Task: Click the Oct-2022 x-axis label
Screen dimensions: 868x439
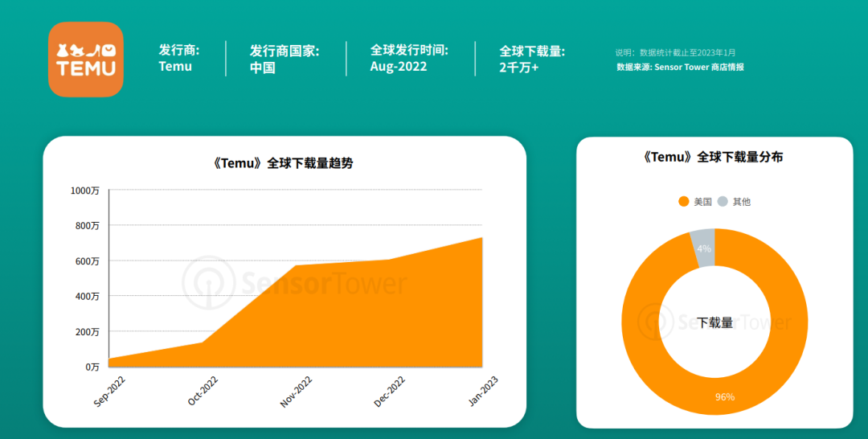Action: 203,391
